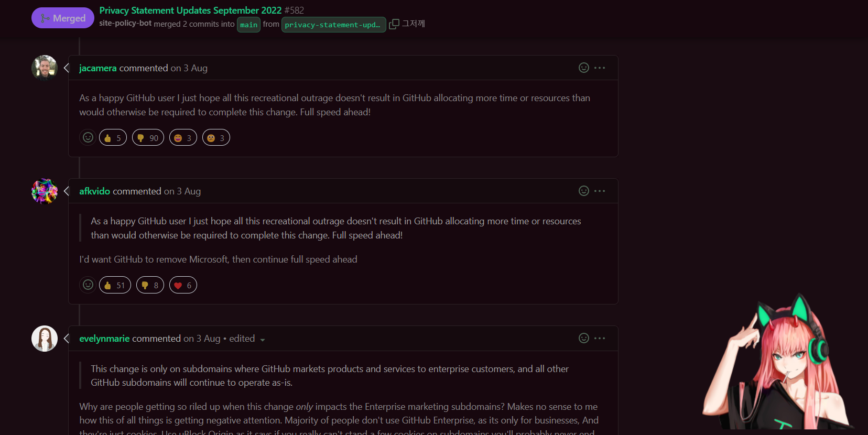The width and height of the screenshot is (868, 435).
Task: Open three-dot menu on jacamera comment
Action: pyautogui.click(x=600, y=68)
